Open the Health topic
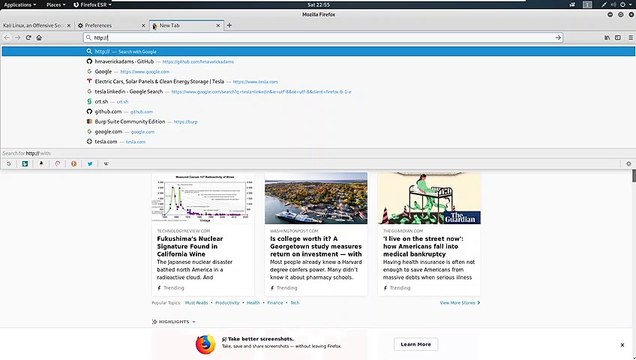636x360 pixels. (x=253, y=303)
